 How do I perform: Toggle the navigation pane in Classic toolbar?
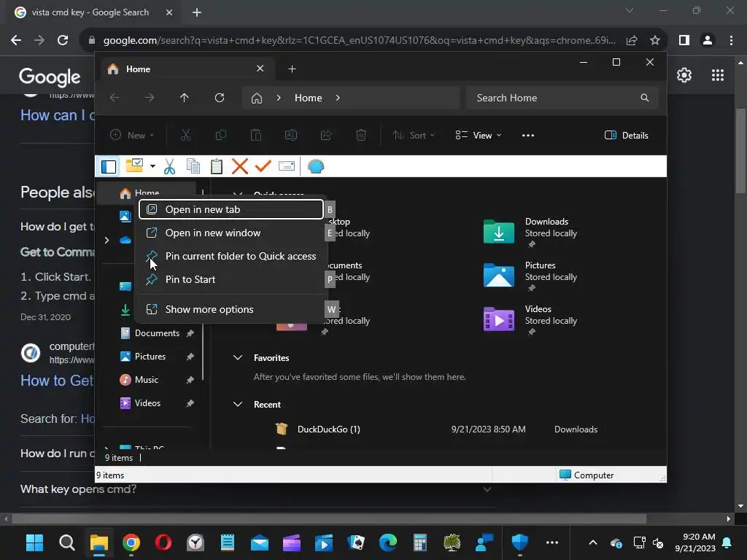click(109, 167)
